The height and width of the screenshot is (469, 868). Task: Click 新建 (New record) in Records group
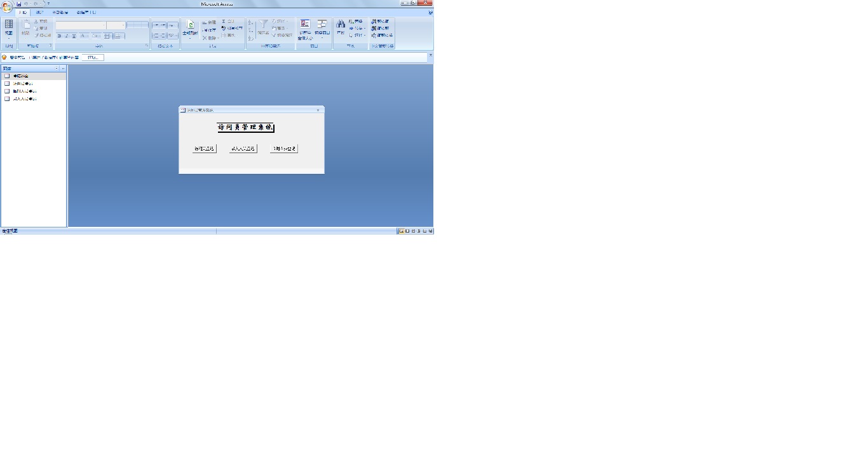pos(209,22)
